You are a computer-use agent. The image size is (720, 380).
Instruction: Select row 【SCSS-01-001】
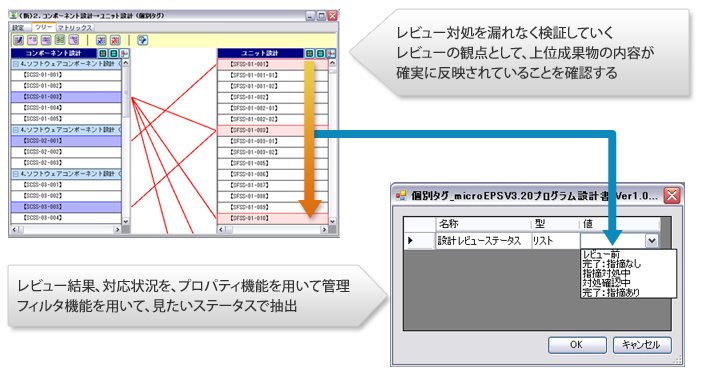(66, 75)
